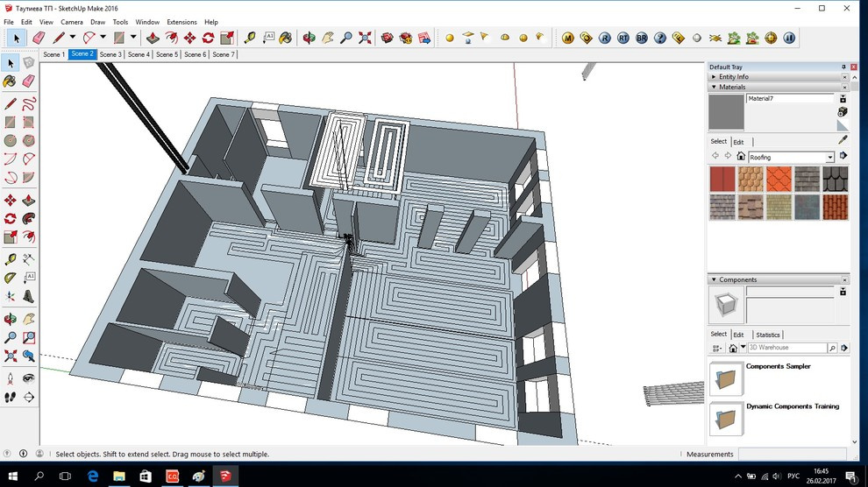This screenshot has width=868, height=487.
Task: Click the 3D Warehouse search field
Action: (786, 348)
